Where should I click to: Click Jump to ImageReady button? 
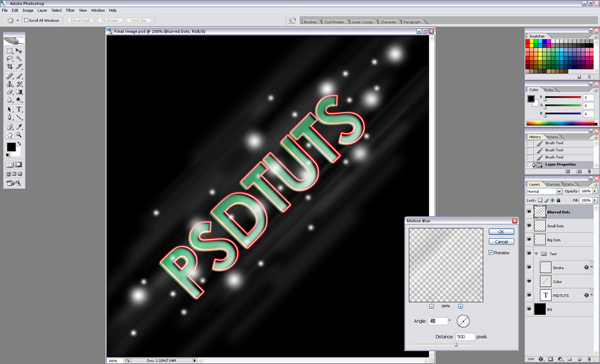[x=14, y=183]
